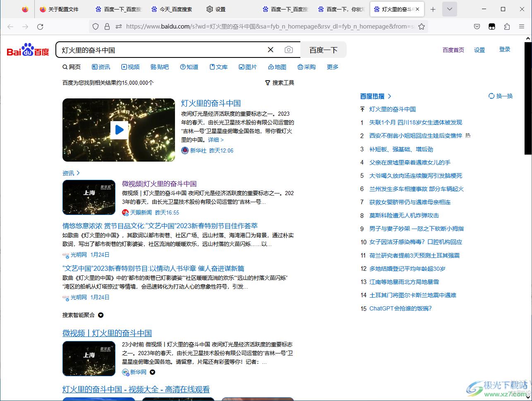
Task: Select the 资讯 search category
Action: [x=101, y=67]
